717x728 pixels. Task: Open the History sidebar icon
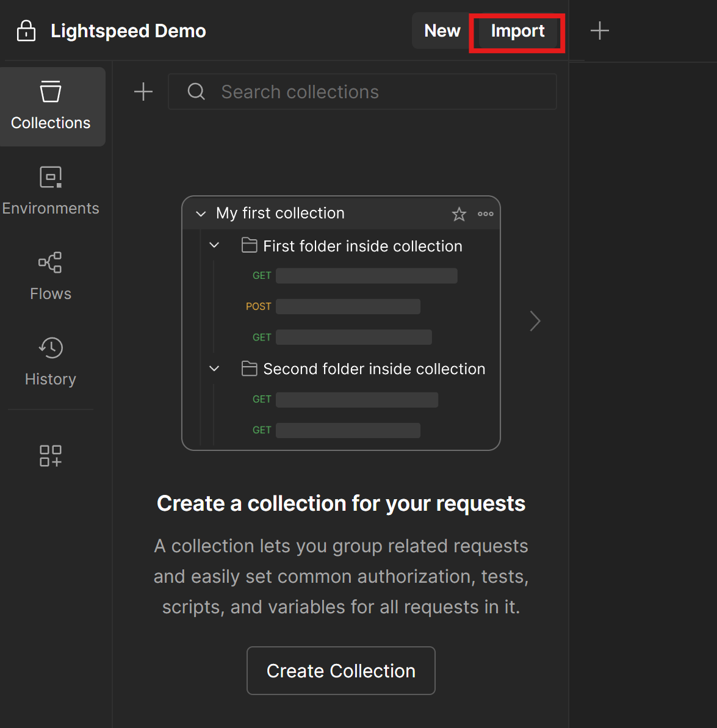coord(51,362)
